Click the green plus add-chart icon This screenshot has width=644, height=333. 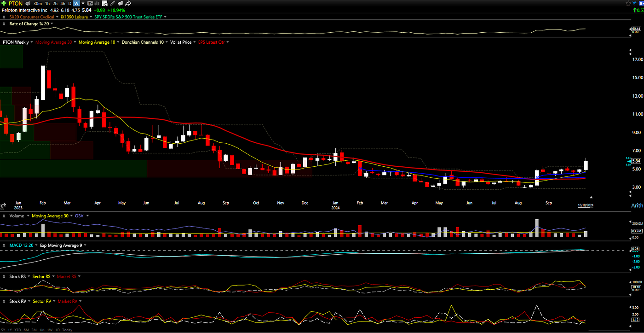(x=4, y=3)
